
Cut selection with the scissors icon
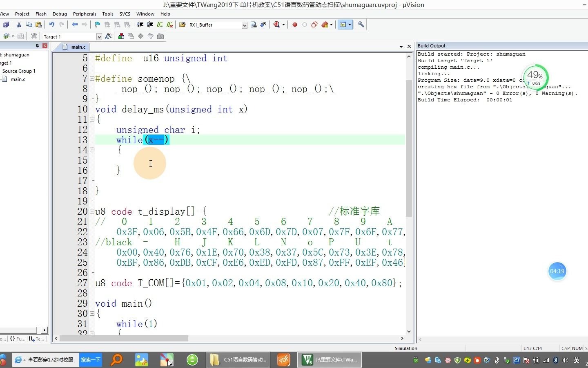click(x=19, y=25)
